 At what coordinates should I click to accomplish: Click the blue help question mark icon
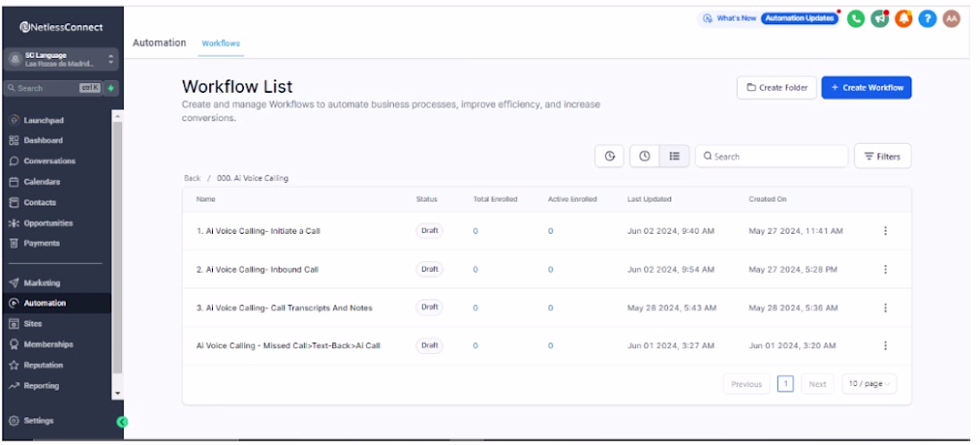click(x=927, y=19)
